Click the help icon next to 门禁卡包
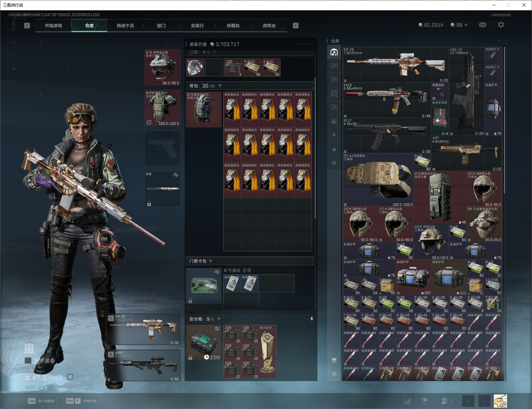 211,261
